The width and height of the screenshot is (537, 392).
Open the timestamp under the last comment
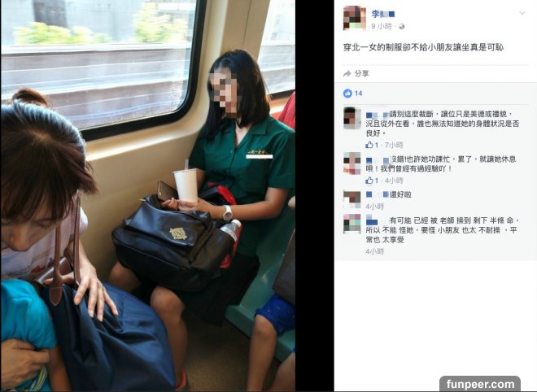point(374,251)
